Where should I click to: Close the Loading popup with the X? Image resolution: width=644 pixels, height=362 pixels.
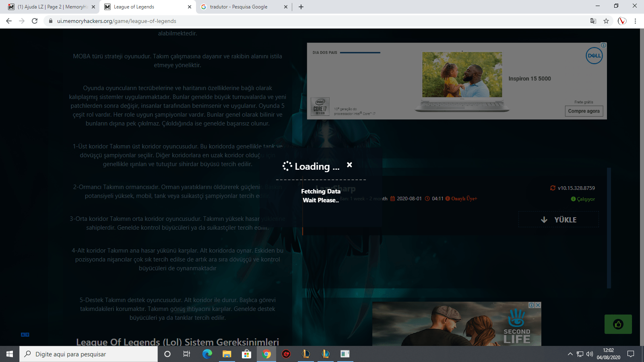tap(349, 165)
